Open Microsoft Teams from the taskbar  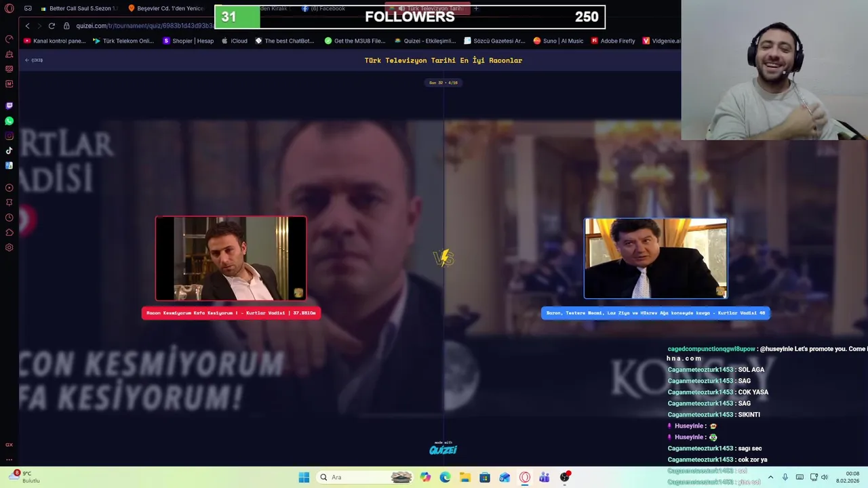(x=545, y=477)
